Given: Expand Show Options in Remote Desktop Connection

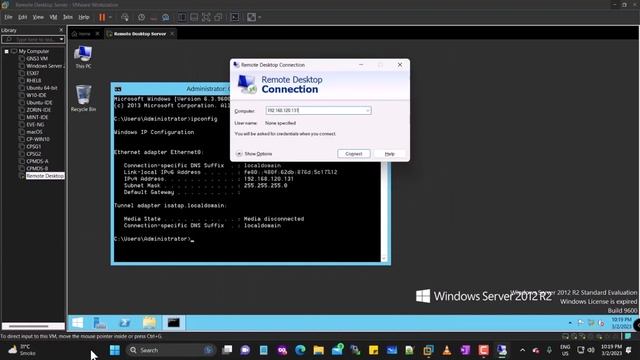Looking at the screenshot, I should point(254,154).
